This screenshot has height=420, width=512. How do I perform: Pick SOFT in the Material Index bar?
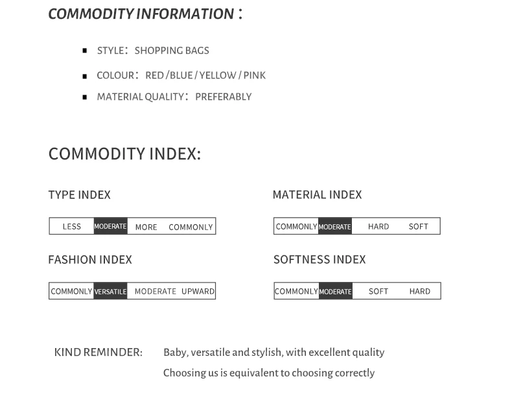pyautogui.click(x=419, y=226)
